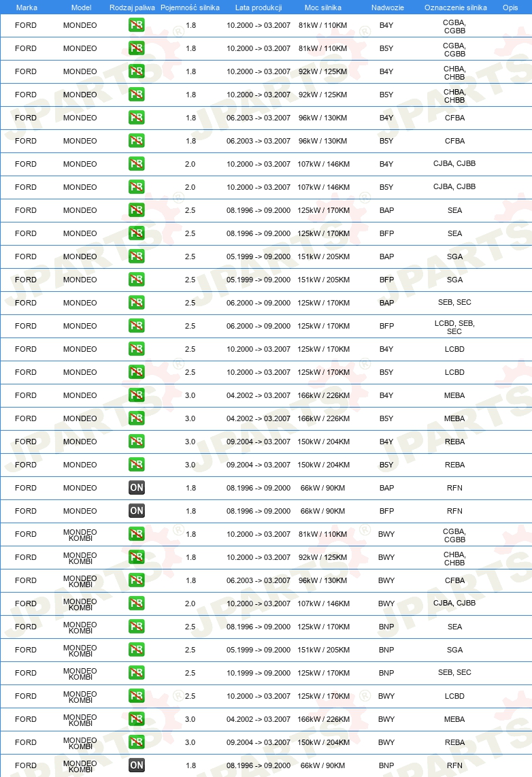Select 'BAP' cell in the Mondeo RFN row

point(386,488)
